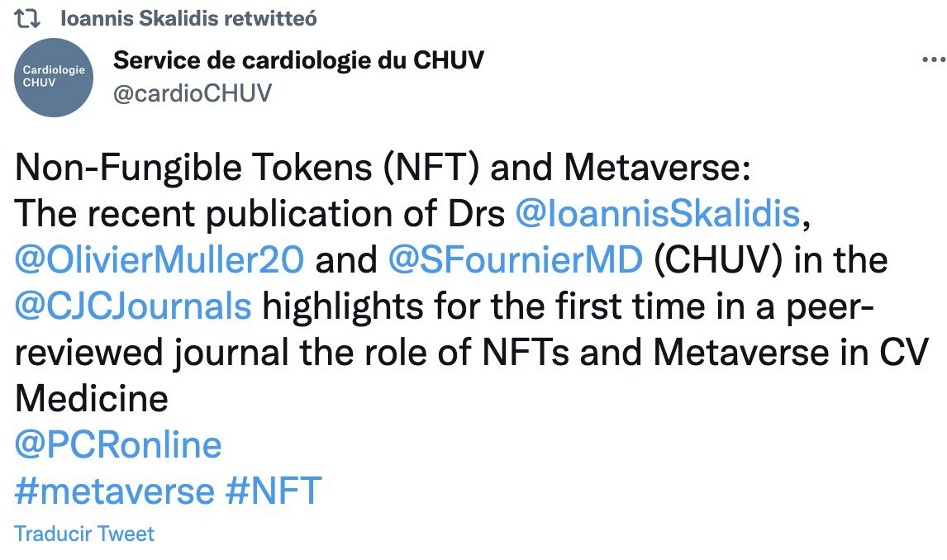
Task: Click the @cardioCHUV handle
Action: 193,93
